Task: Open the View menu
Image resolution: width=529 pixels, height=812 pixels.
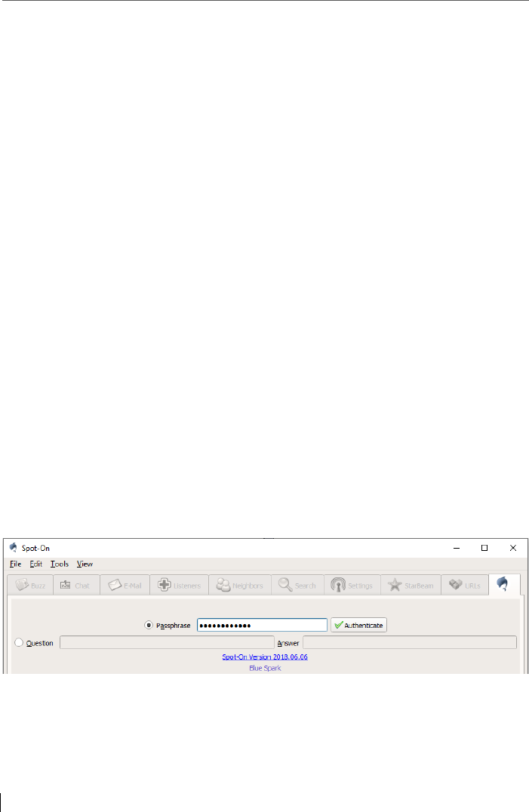Action: [x=85, y=564]
